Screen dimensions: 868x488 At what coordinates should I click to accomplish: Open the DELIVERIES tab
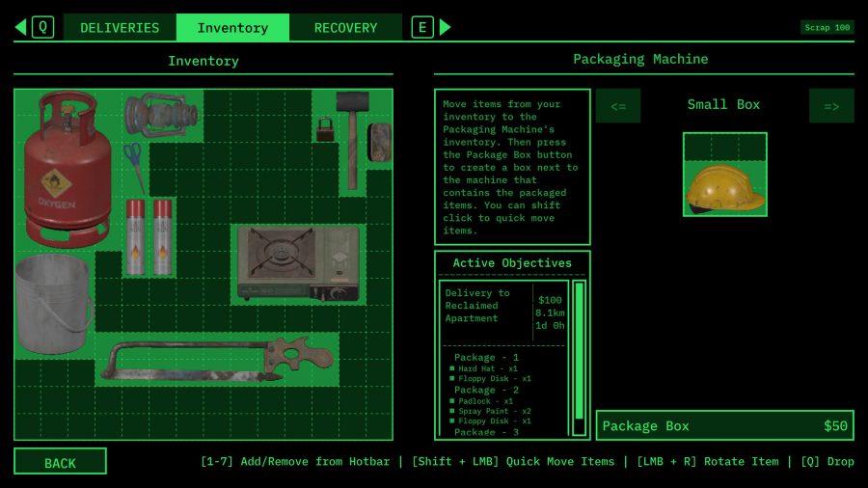120,28
